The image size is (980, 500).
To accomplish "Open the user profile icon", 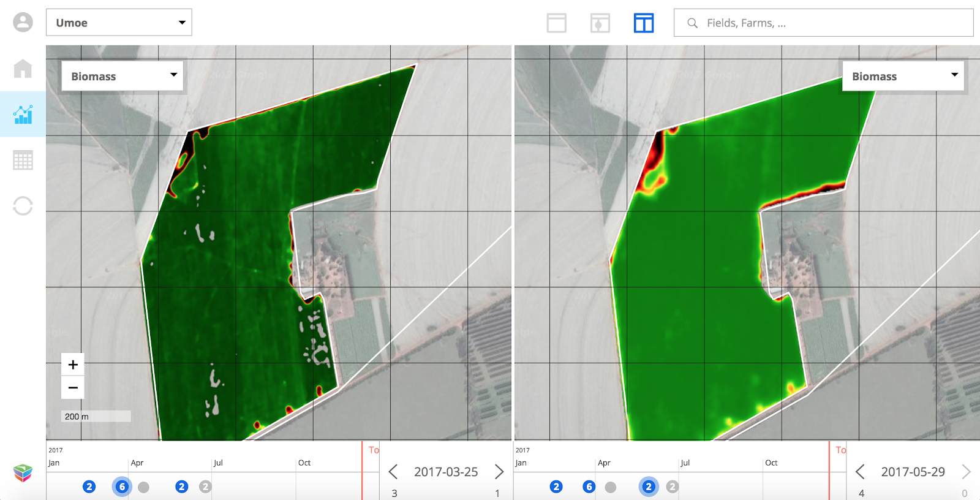I will [23, 23].
